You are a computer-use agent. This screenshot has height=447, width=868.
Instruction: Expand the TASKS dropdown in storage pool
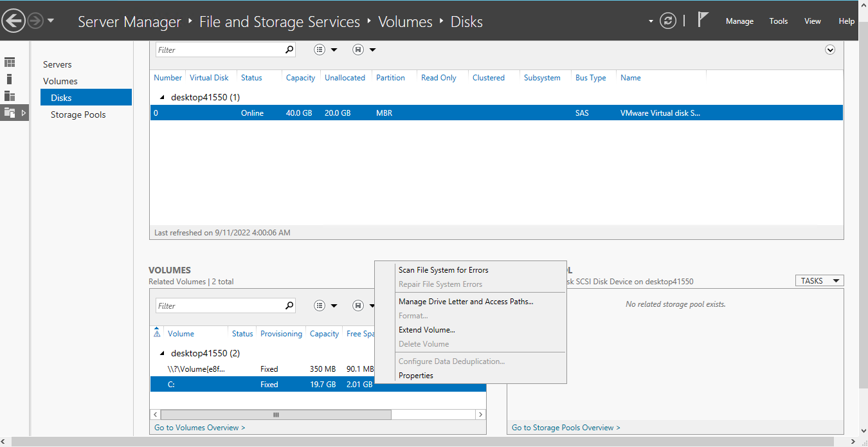[819, 280]
